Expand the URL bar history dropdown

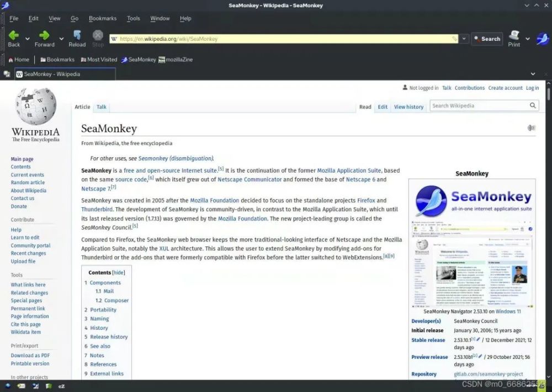(464, 39)
